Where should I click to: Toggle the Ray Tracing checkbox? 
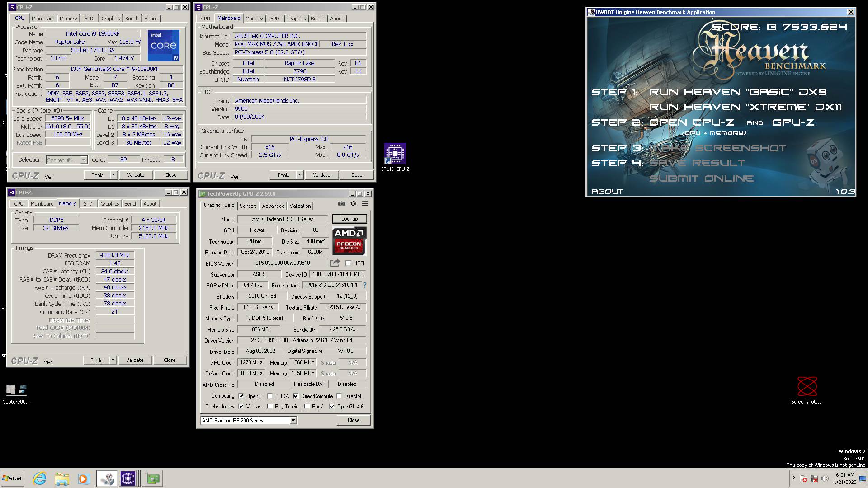click(269, 406)
